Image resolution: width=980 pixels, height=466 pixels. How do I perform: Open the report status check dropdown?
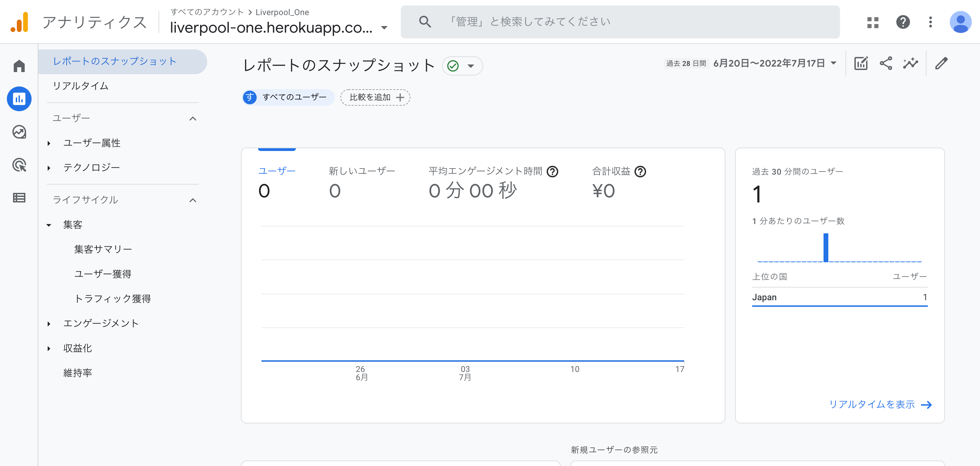(462, 66)
